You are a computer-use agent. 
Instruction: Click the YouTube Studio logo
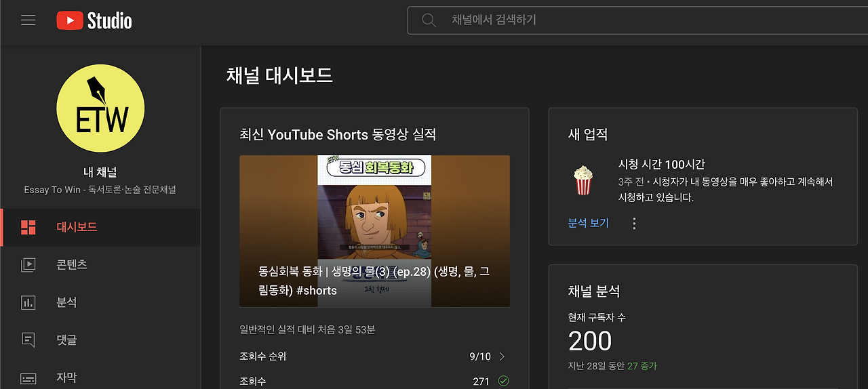coord(94,21)
